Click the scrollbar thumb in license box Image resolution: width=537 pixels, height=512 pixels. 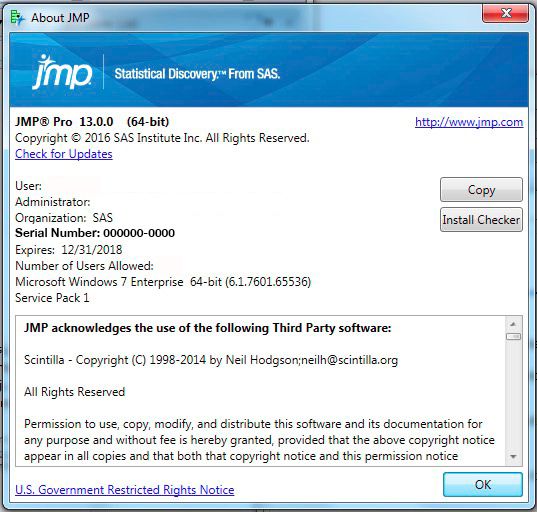(x=513, y=336)
